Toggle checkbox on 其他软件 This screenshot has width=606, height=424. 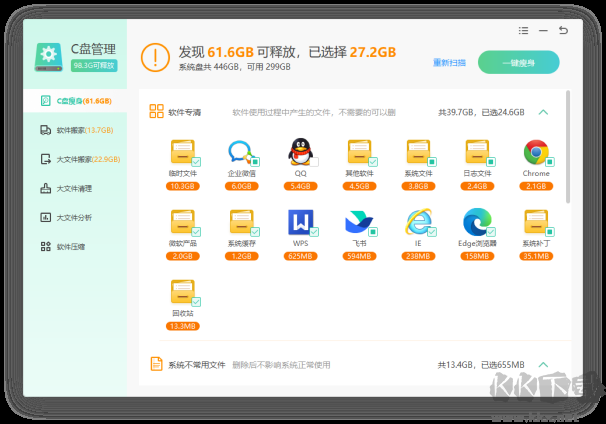373,162
